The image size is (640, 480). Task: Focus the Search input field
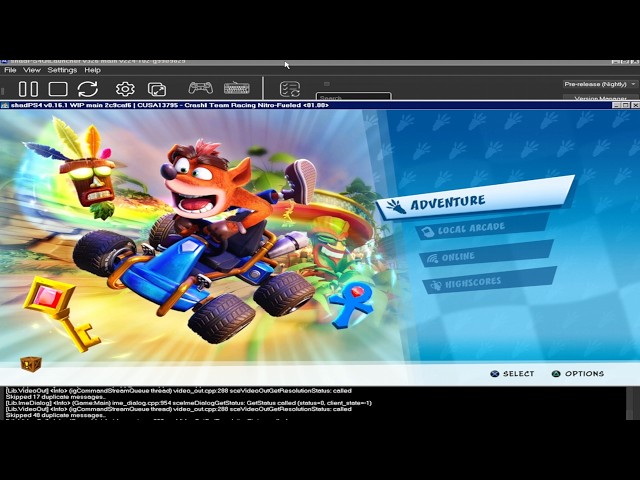click(353, 97)
